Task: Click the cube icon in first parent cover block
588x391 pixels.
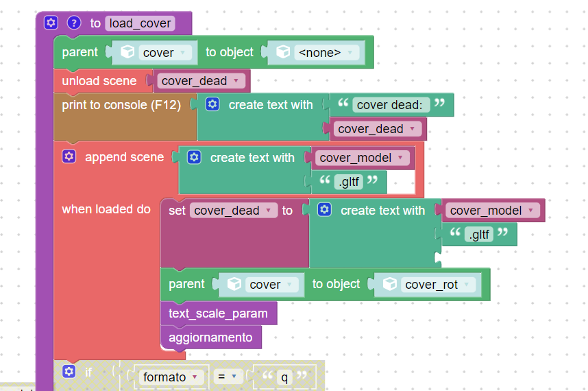Action: pos(127,51)
